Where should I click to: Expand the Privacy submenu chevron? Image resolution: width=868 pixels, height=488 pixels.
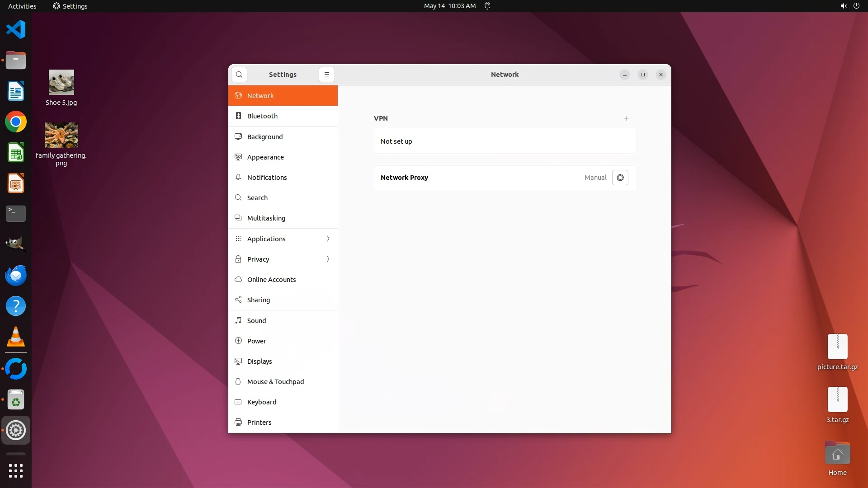tap(328, 259)
